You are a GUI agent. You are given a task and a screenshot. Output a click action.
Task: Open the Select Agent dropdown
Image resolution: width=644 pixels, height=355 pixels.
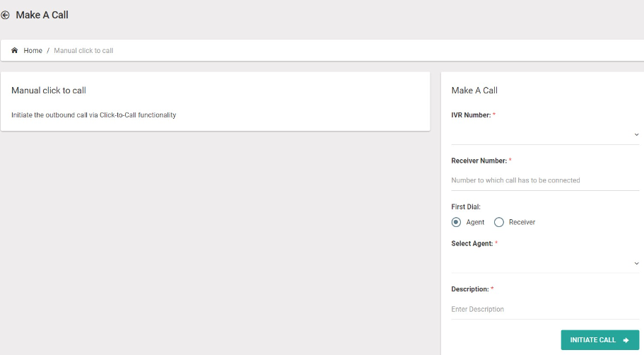click(x=545, y=263)
